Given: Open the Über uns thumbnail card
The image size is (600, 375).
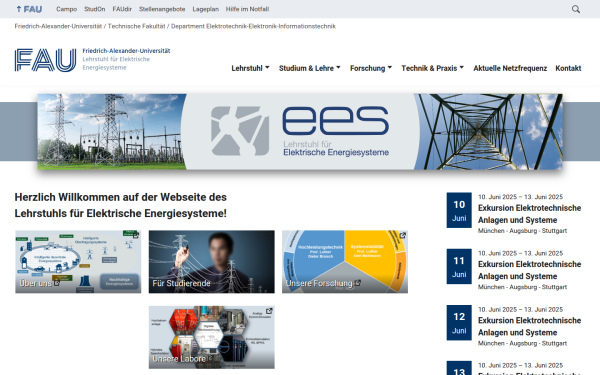Looking at the screenshot, I should coord(78,262).
